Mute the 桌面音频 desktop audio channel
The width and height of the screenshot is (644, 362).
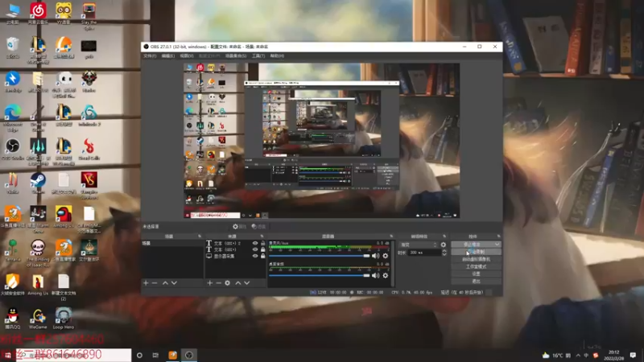click(375, 276)
